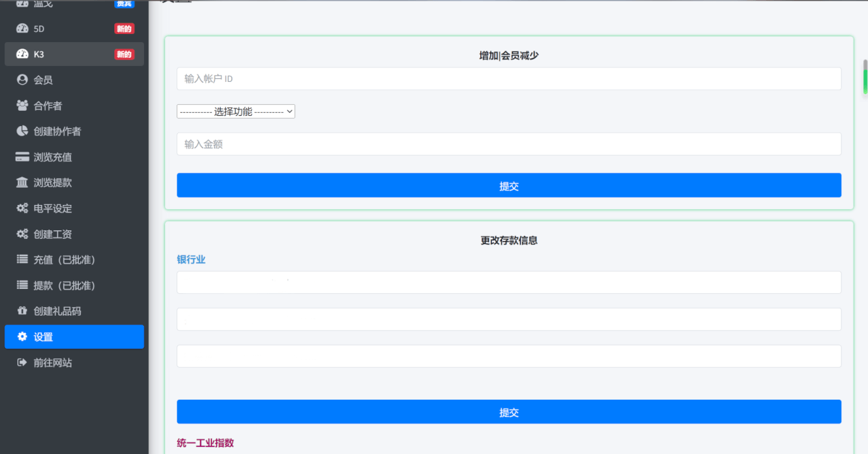868x454 pixels.
Task: Submit the 更改存款信息 form
Action: (509, 412)
